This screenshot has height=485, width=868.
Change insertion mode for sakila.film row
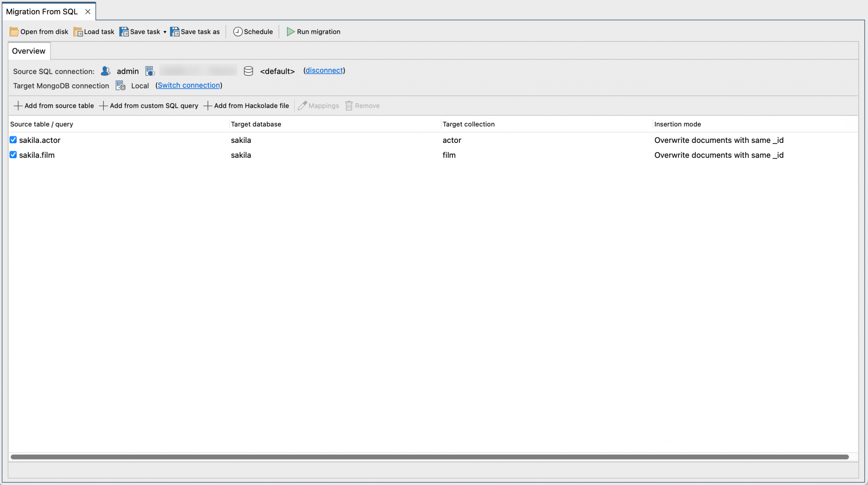pos(719,155)
